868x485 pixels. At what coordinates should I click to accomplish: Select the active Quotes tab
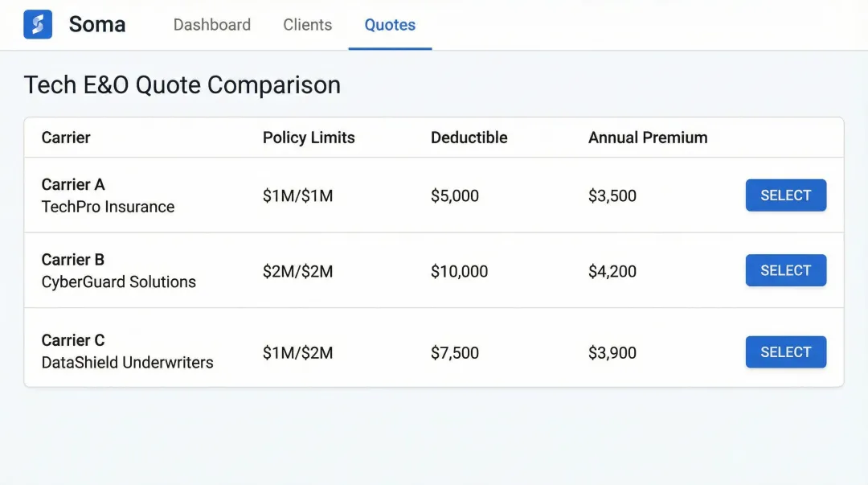coord(390,25)
